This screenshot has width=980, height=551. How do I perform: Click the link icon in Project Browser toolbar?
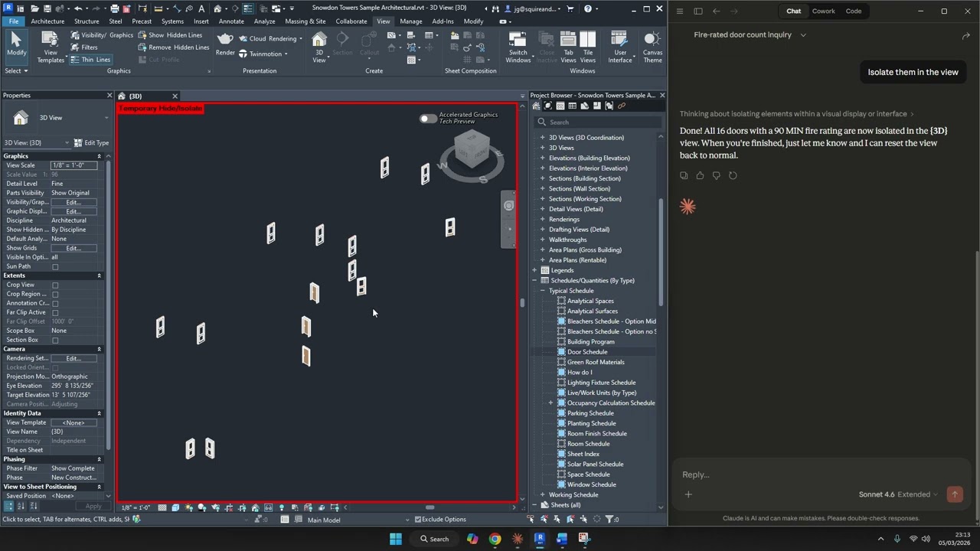622,106
